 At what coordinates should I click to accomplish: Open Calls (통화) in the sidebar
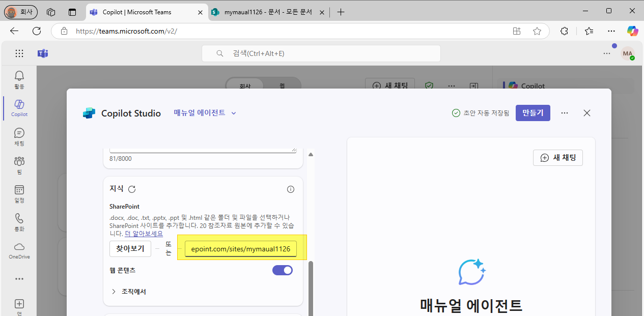(x=19, y=222)
